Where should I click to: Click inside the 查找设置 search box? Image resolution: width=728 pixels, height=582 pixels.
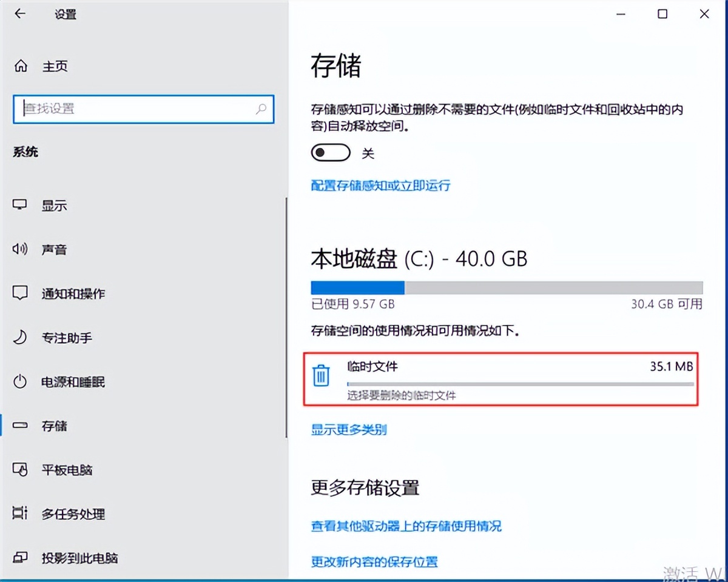[144, 110]
